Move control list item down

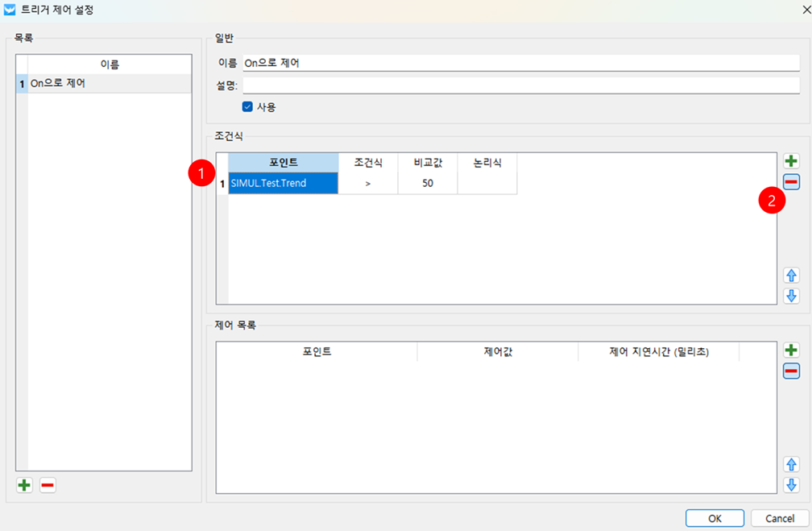coord(791,484)
